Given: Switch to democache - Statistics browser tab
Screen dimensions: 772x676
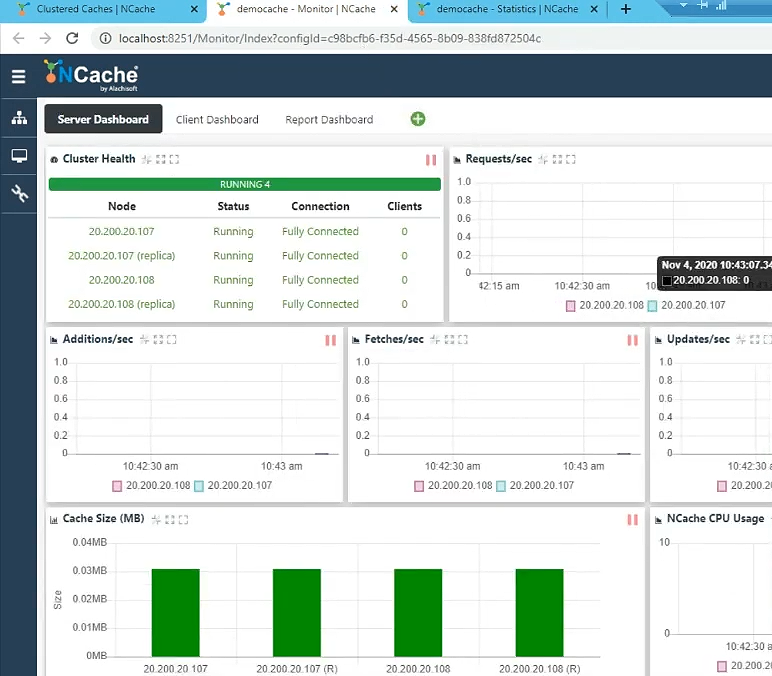Looking at the screenshot, I should [x=507, y=9].
